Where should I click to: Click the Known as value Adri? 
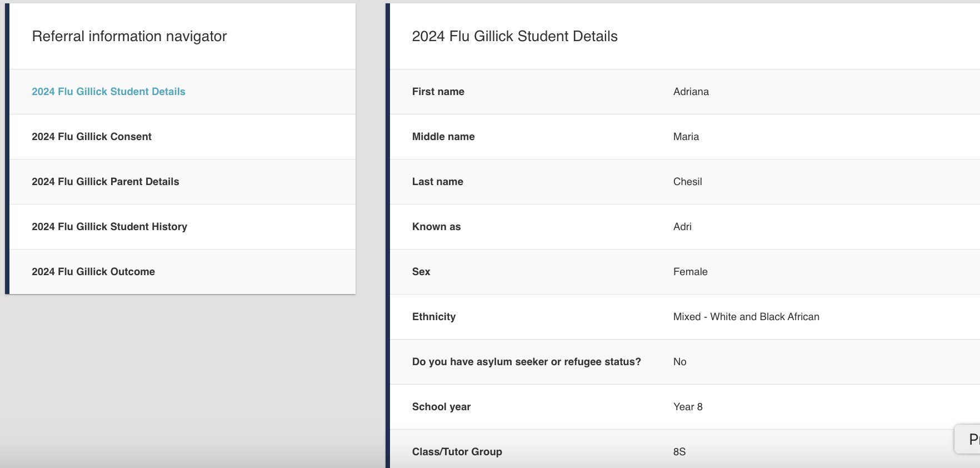682,227
